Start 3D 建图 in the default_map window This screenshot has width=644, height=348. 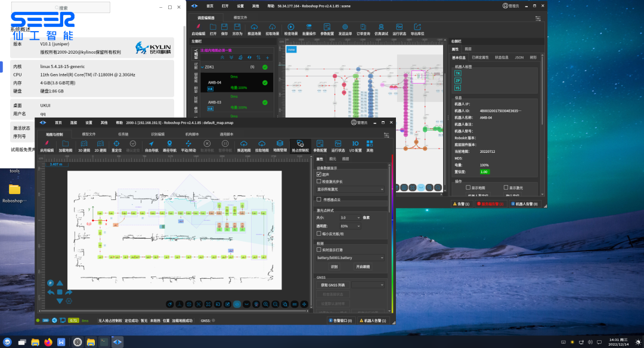[x=84, y=146]
